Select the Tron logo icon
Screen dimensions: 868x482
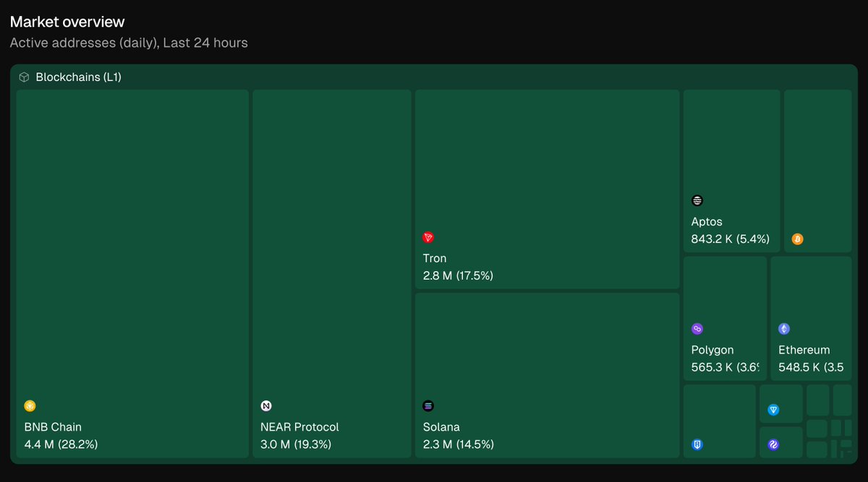click(428, 238)
